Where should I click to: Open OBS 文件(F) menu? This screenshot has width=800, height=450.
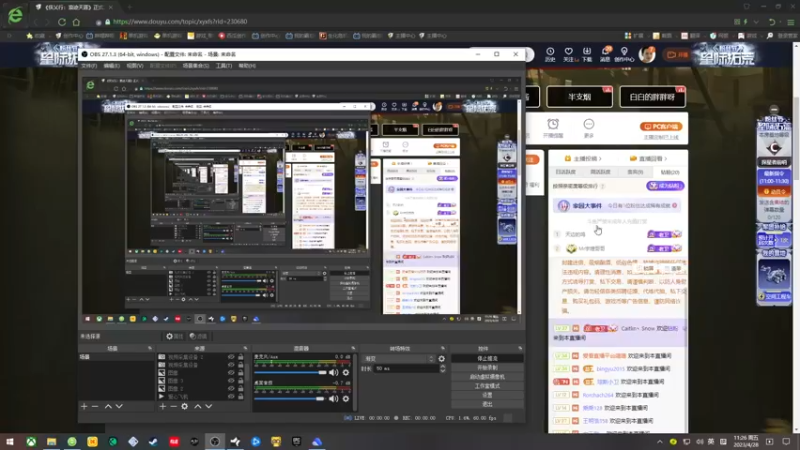pos(89,66)
